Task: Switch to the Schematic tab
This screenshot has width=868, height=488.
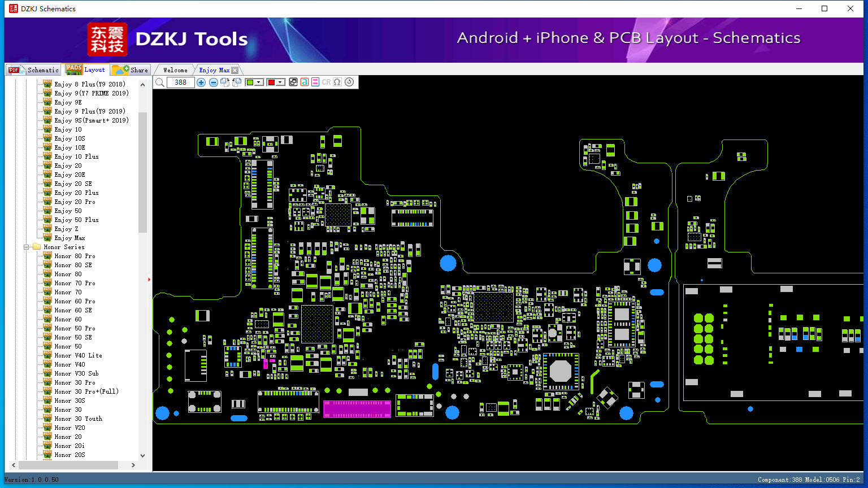Action: pyautogui.click(x=33, y=70)
